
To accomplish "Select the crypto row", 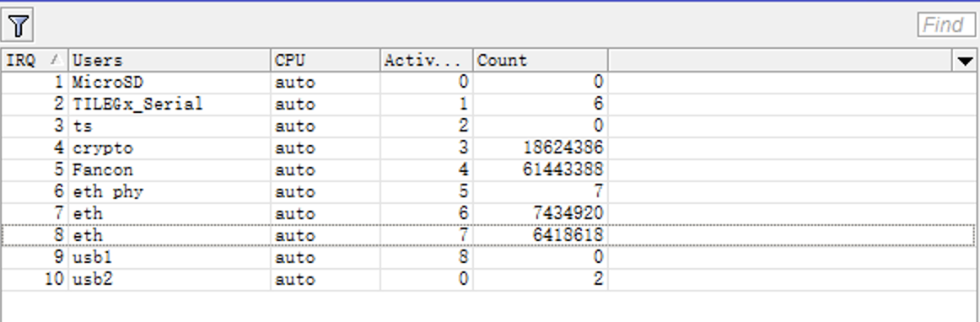I will [x=489, y=148].
